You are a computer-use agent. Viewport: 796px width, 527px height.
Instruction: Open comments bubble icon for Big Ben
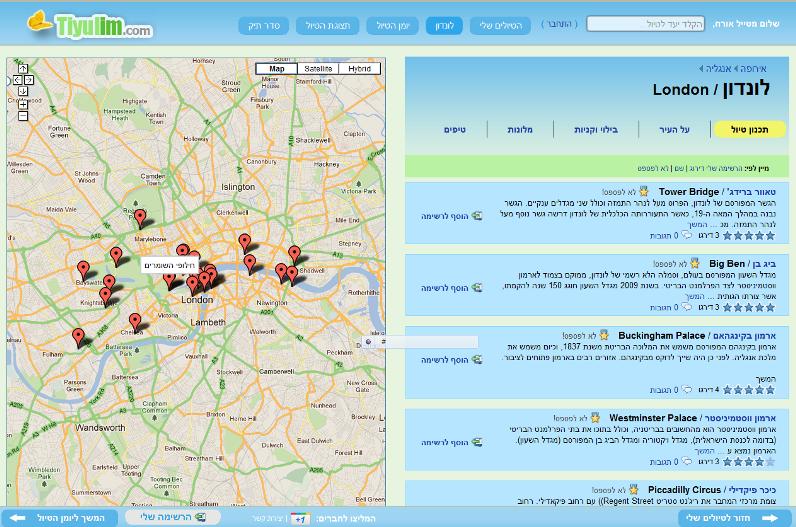[686, 307]
